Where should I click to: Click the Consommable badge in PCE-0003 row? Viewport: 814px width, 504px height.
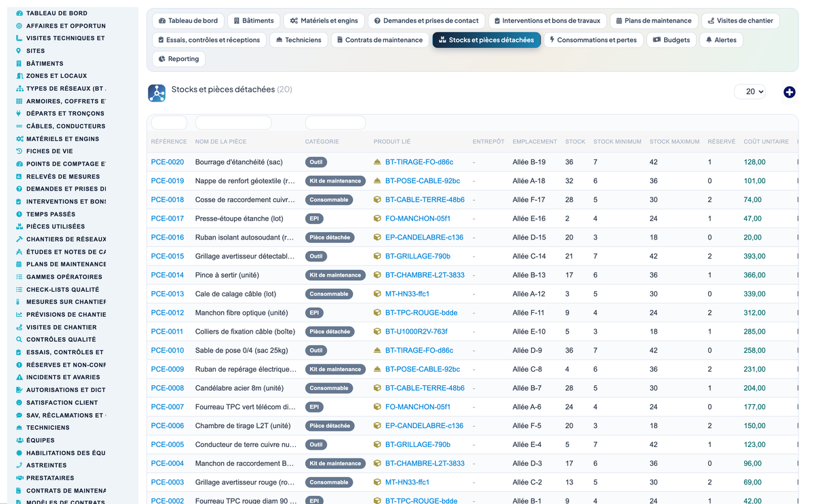point(329,482)
